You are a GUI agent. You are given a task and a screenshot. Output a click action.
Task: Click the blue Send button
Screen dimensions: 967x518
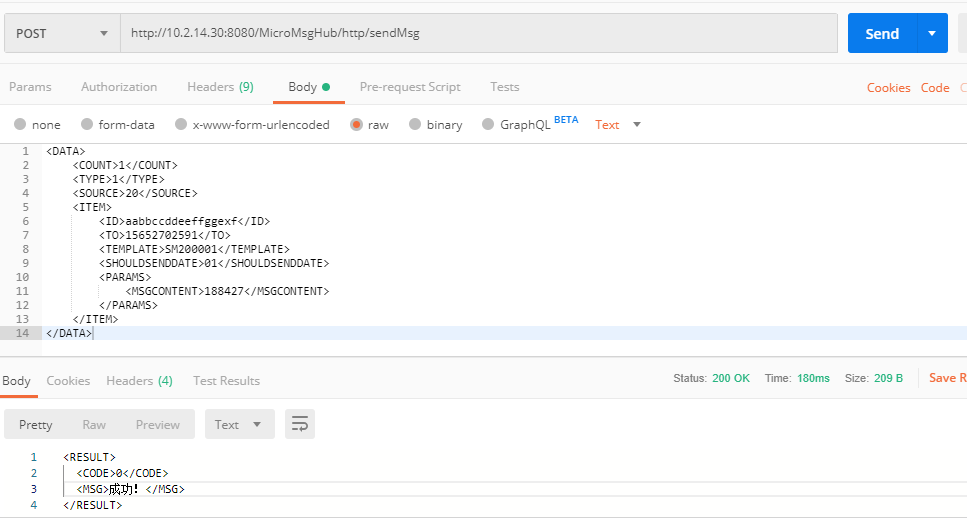tap(881, 33)
